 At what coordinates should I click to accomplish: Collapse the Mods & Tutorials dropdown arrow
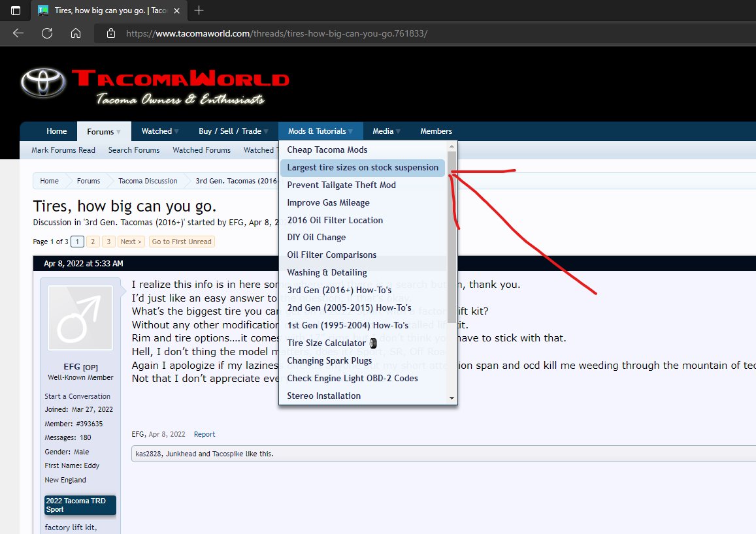[350, 131]
